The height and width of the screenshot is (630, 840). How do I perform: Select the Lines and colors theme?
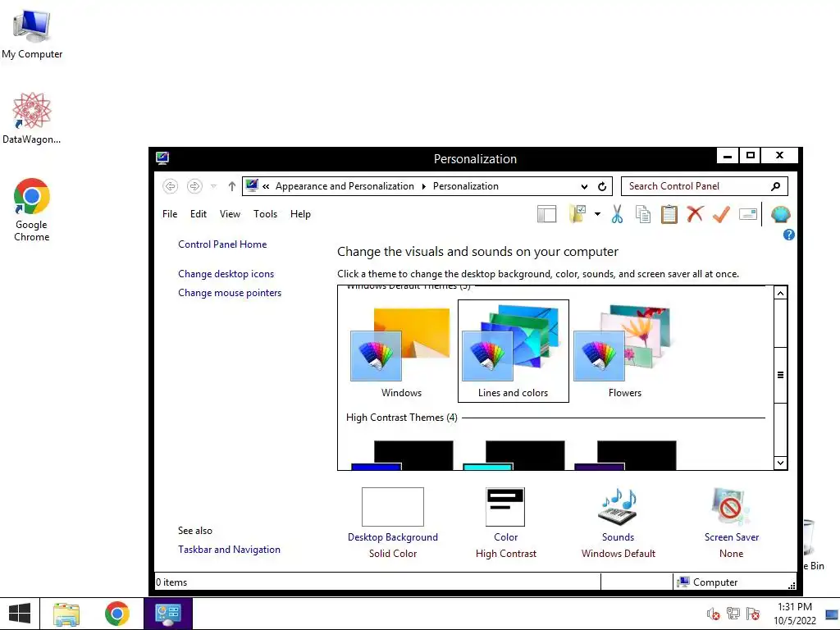pos(514,351)
